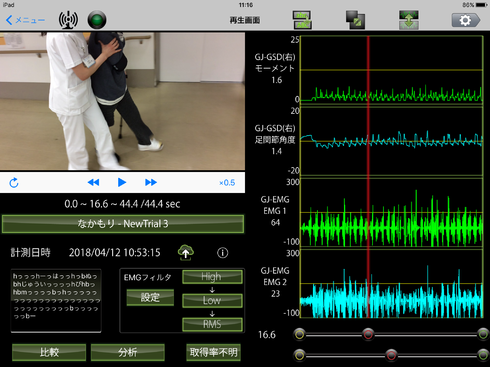Tap the GJ-EMG EMG 2 waveform graph
The image size is (490, 367).
(x=392, y=283)
